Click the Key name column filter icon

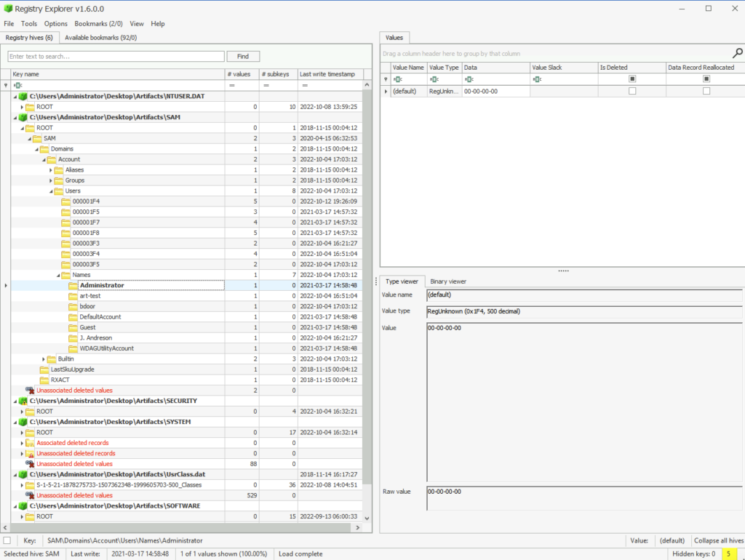point(17,85)
